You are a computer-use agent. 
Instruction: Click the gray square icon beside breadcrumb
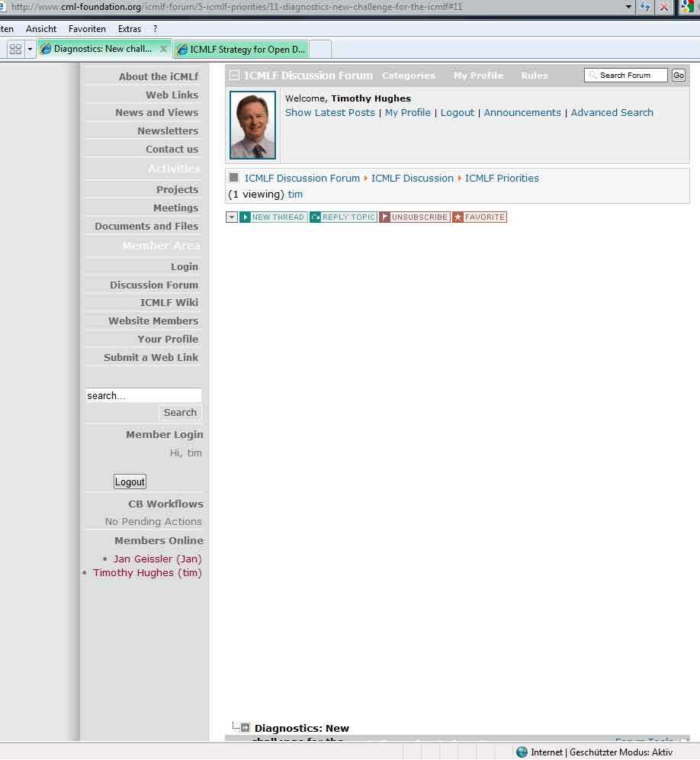233,177
